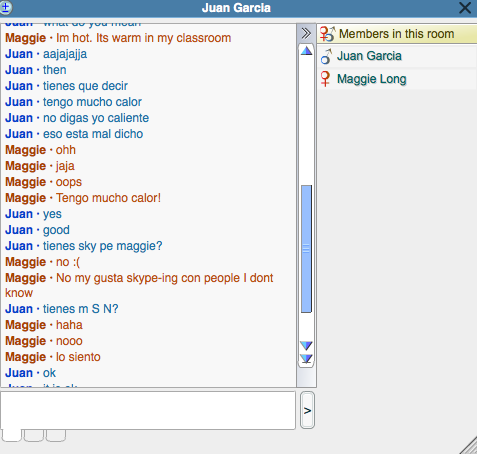Select the second tab below message box
The image size is (477, 454).
point(34,436)
